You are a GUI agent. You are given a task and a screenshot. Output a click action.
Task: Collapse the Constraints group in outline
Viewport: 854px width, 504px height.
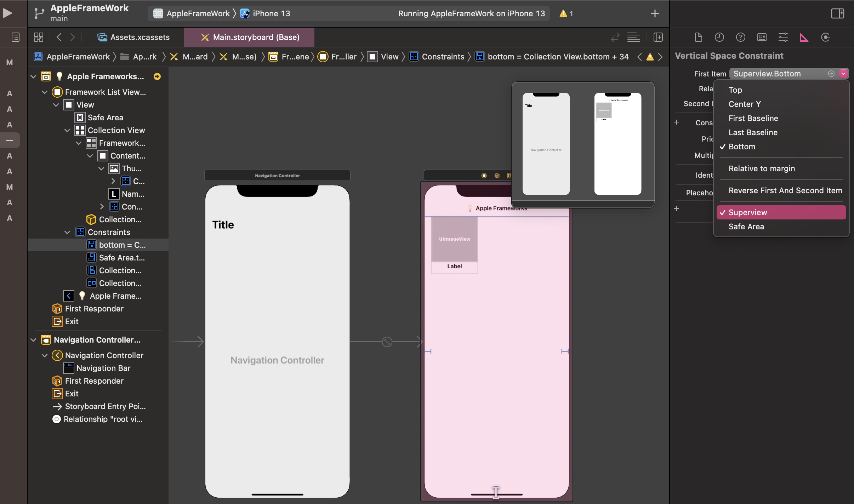(x=67, y=232)
